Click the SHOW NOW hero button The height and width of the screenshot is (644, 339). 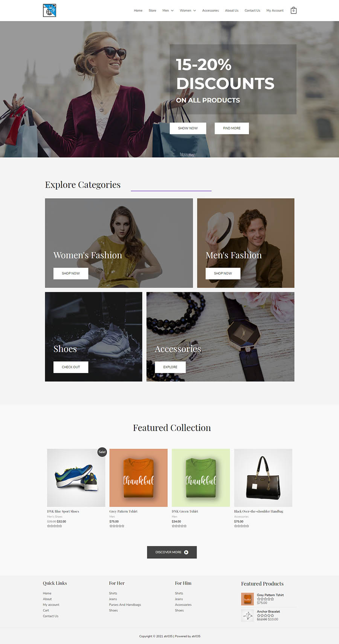pyautogui.click(x=188, y=128)
